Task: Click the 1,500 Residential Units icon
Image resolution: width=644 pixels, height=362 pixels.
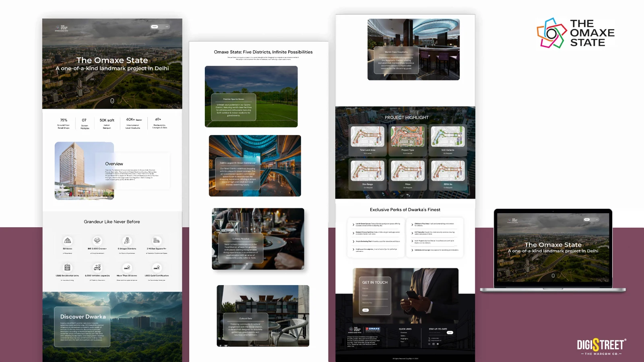Action: click(x=68, y=267)
